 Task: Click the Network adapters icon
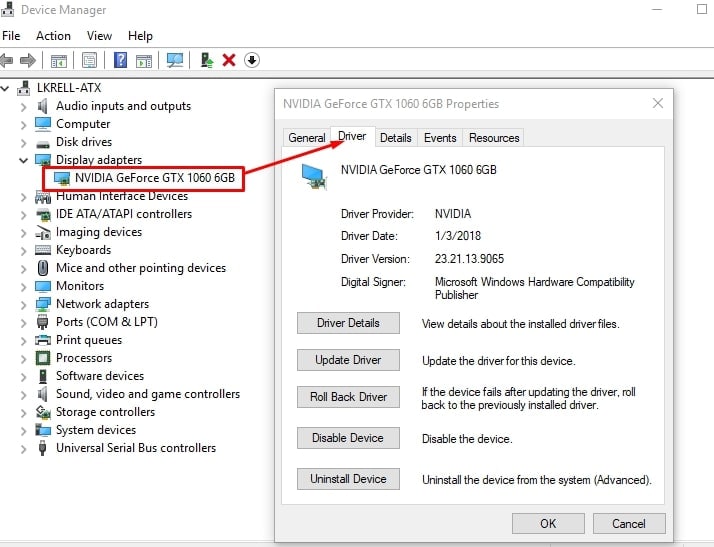pyautogui.click(x=43, y=304)
